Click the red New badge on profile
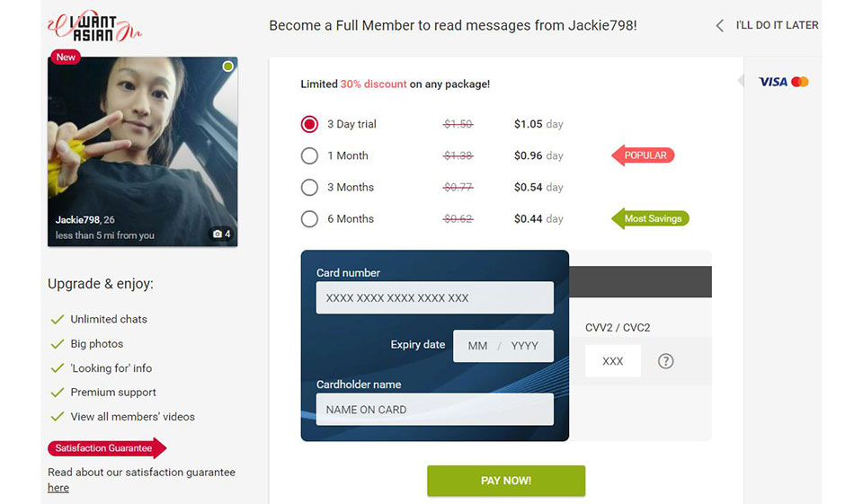863x504 pixels. click(66, 57)
